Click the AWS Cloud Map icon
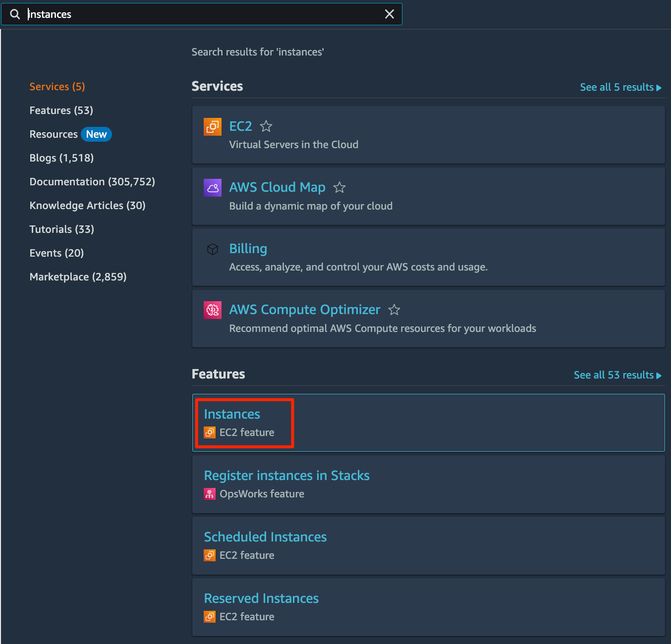Image resolution: width=671 pixels, height=644 pixels. click(x=213, y=188)
